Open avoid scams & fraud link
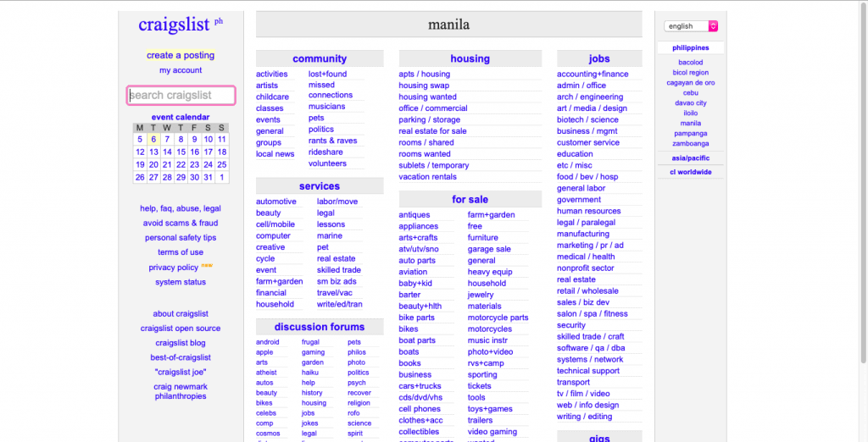Viewport: 868px width, 442px height. click(181, 223)
